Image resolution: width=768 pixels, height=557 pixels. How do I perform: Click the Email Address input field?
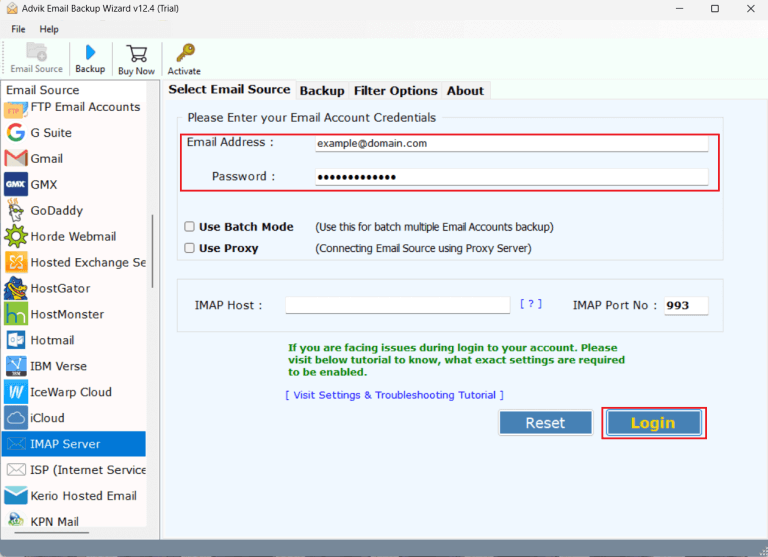coord(511,144)
